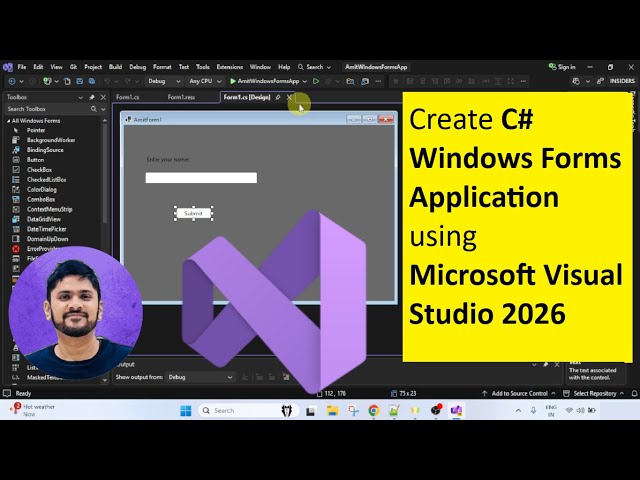Open the Toolbox window options dropdown
The width and height of the screenshot is (640, 480).
point(80,97)
